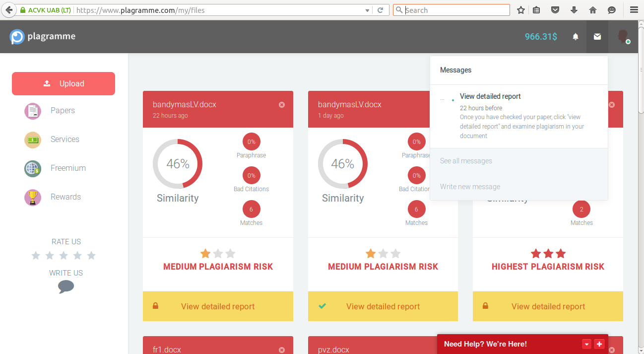Click the Rewards trophy icon

[33, 197]
